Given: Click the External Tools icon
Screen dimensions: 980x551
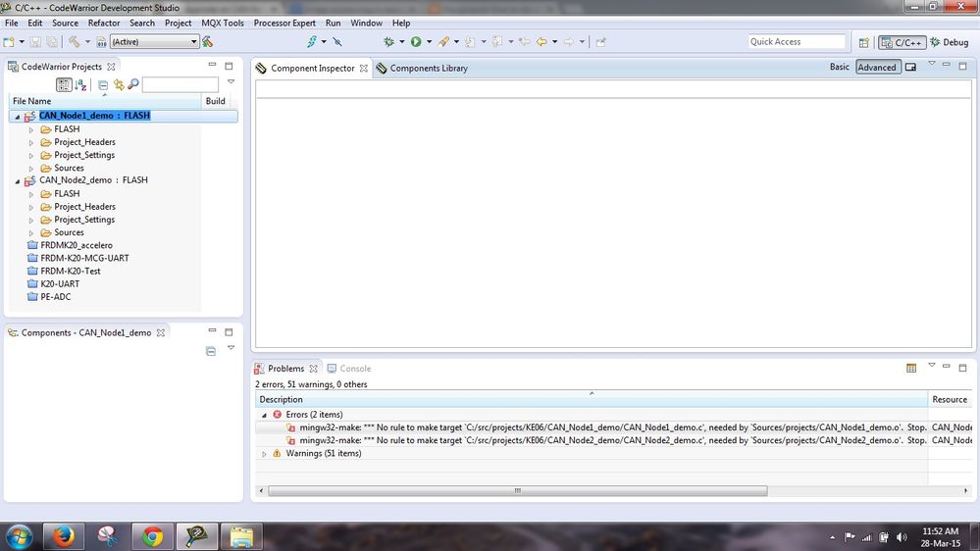Looking at the screenshot, I should 443,42.
